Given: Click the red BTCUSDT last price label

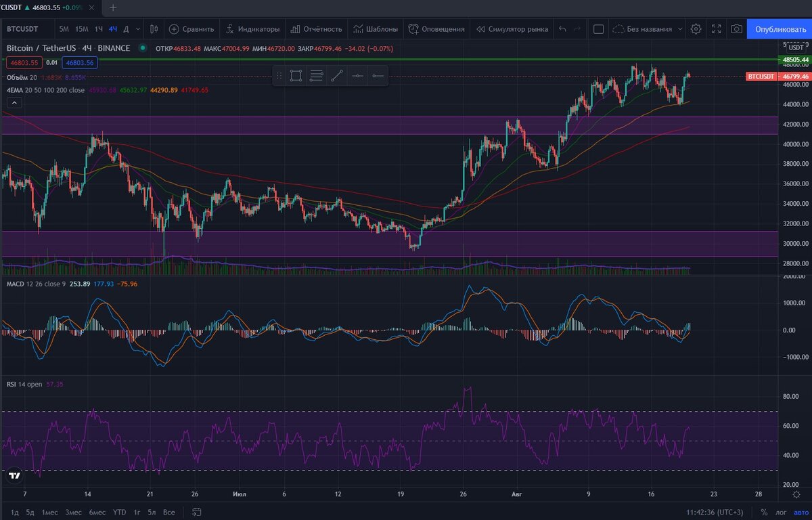Looking at the screenshot, I should [x=761, y=77].
